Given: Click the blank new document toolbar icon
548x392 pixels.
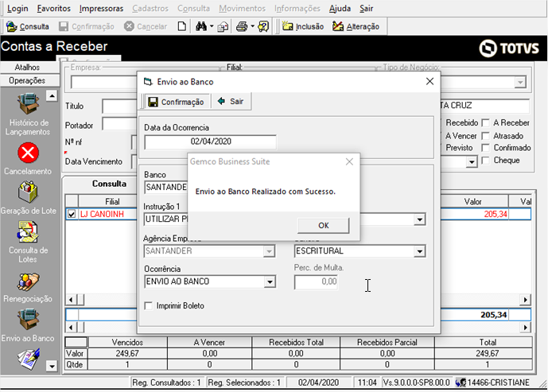Looking at the screenshot, I should click(x=181, y=26).
